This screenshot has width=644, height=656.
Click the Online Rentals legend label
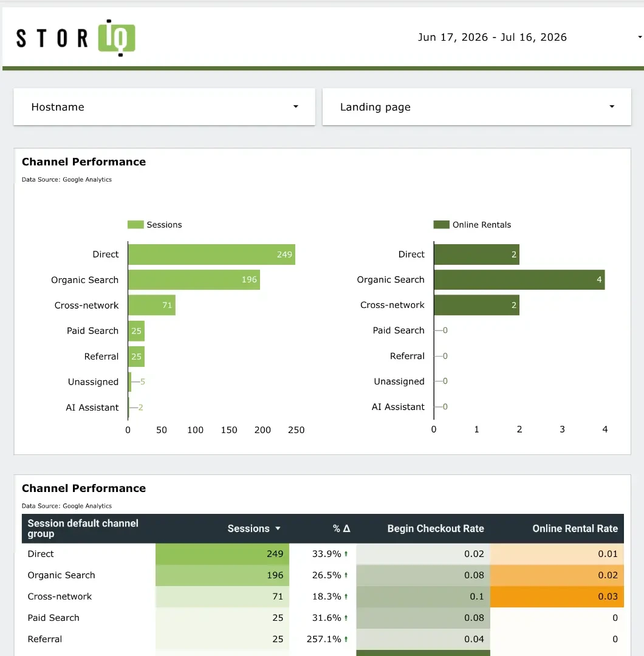482,225
